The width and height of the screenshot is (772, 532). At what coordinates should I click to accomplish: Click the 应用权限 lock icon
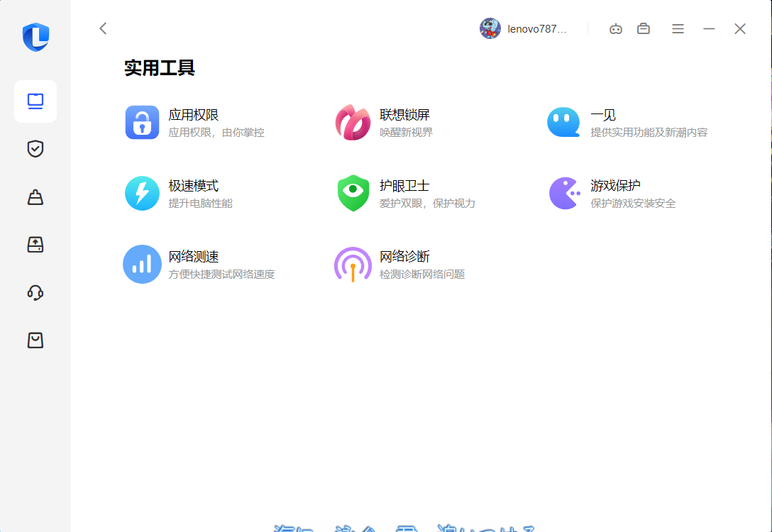coord(143,123)
